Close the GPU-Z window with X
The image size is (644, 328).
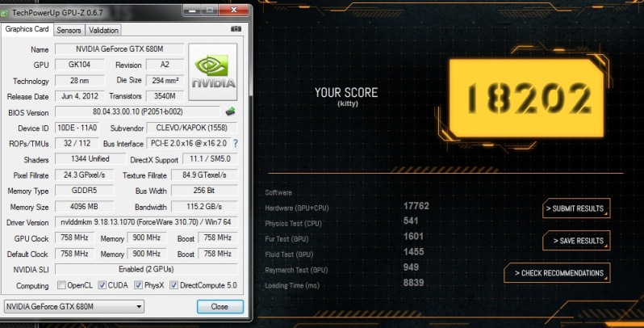click(x=234, y=11)
